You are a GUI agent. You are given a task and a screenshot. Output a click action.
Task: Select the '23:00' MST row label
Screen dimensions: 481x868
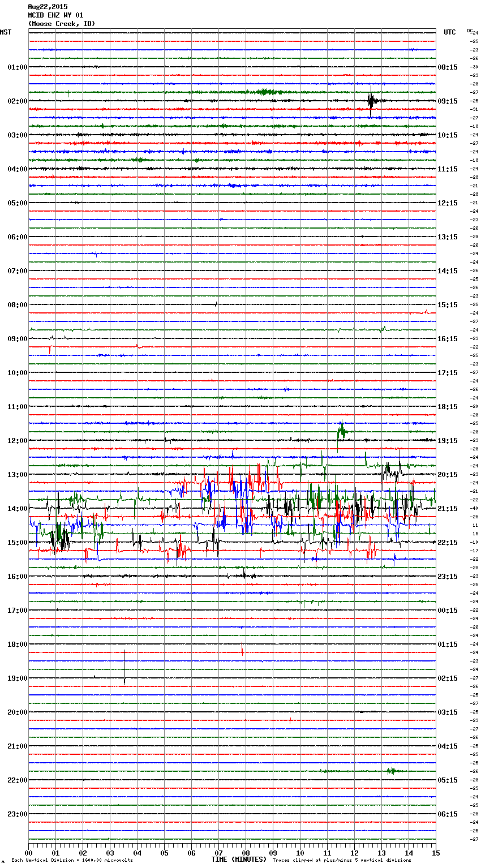(18, 814)
